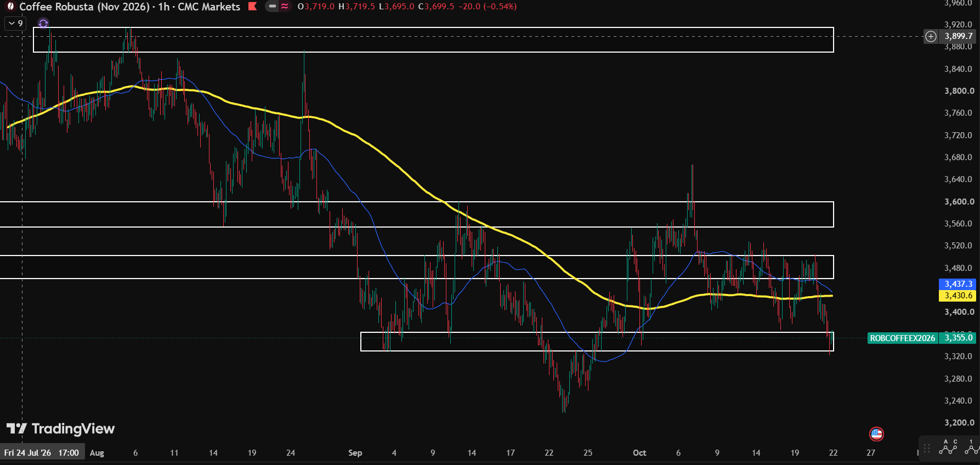
Task: Click the Sep label on the time axis
Action: pos(355,453)
